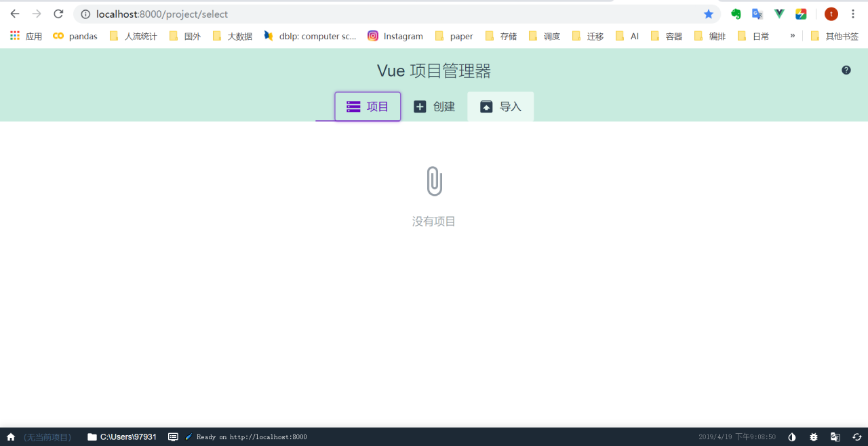Open folder path C:\Users\97931 in status bar
Screen dimensions: 868x446
tap(122, 437)
